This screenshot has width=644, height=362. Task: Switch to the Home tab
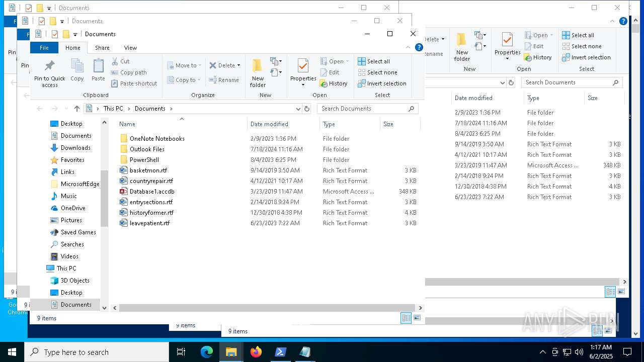tap(72, 48)
